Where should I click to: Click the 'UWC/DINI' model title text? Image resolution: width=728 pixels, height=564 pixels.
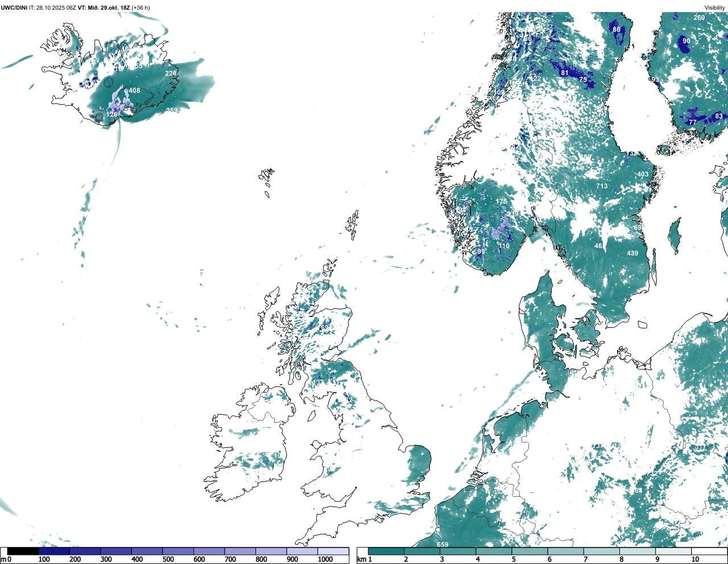point(14,7)
